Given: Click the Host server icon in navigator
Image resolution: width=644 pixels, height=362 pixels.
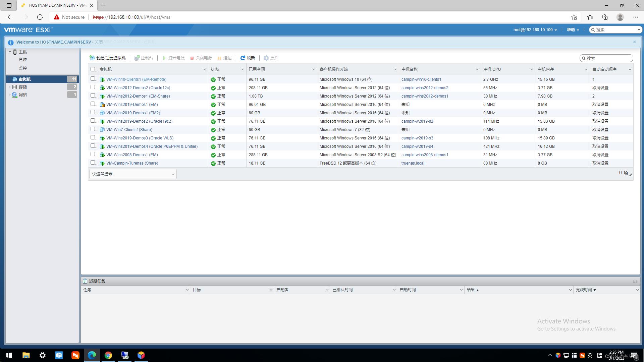Looking at the screenshot, I should click(15, 52).
